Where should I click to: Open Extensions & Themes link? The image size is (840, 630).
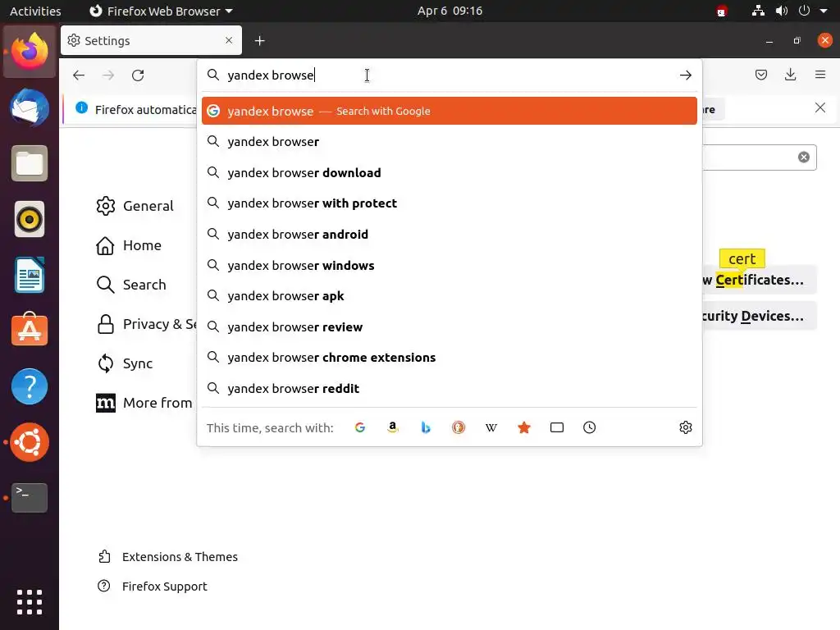pos(167,557)
